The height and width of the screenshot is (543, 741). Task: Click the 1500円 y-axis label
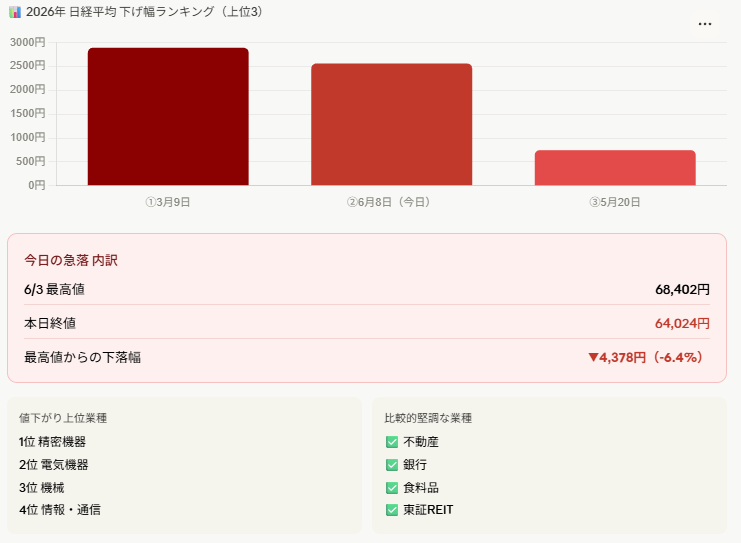point(27,113)
